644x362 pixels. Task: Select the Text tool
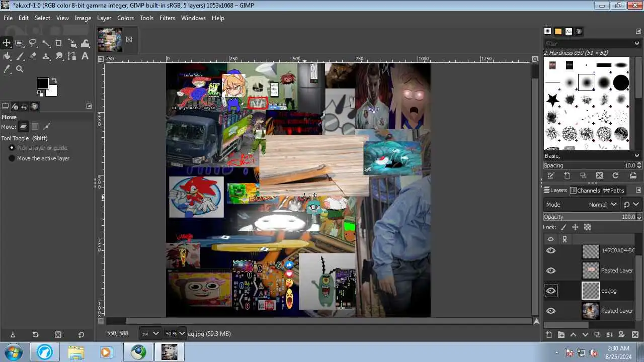85,56
